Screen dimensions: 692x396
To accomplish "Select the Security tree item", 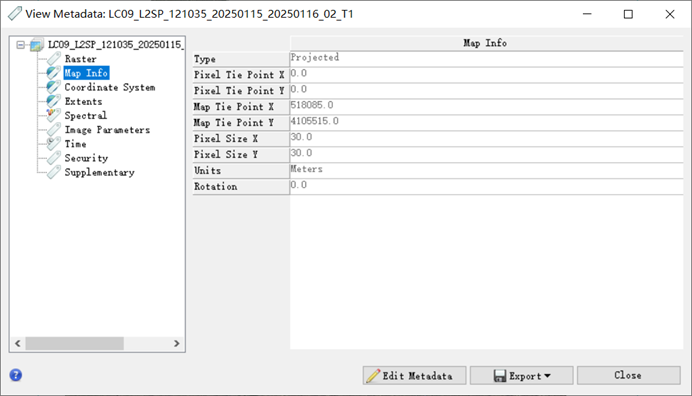I will [x=86, y=158].
